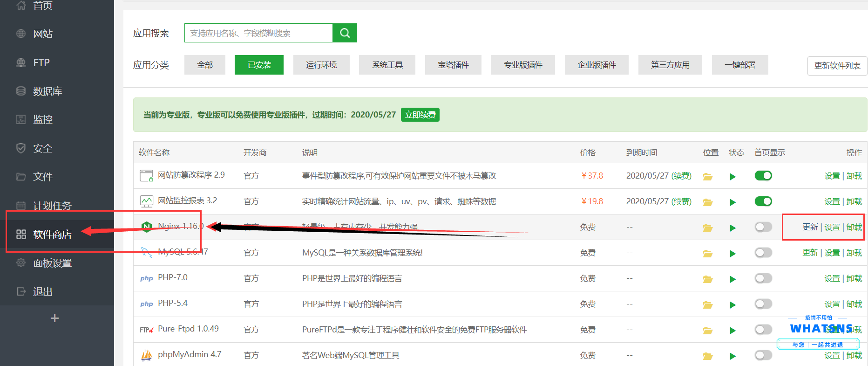Screen dimensions: 868x366
Task: Click status play icon for 网站监控报表
Action: (x=732, y=202)
